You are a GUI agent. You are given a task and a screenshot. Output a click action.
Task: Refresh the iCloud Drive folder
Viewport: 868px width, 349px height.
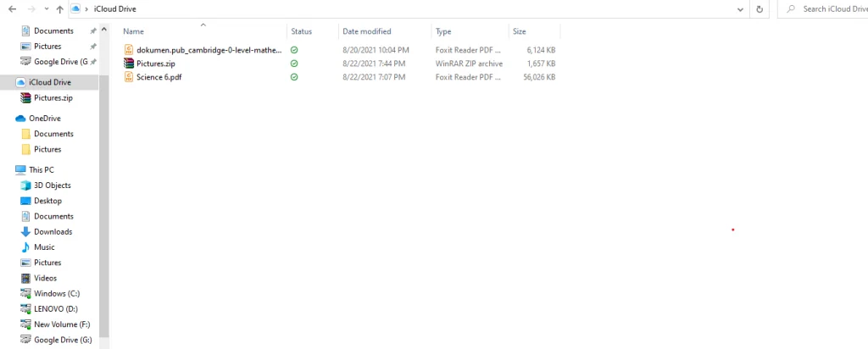(759, 9)
